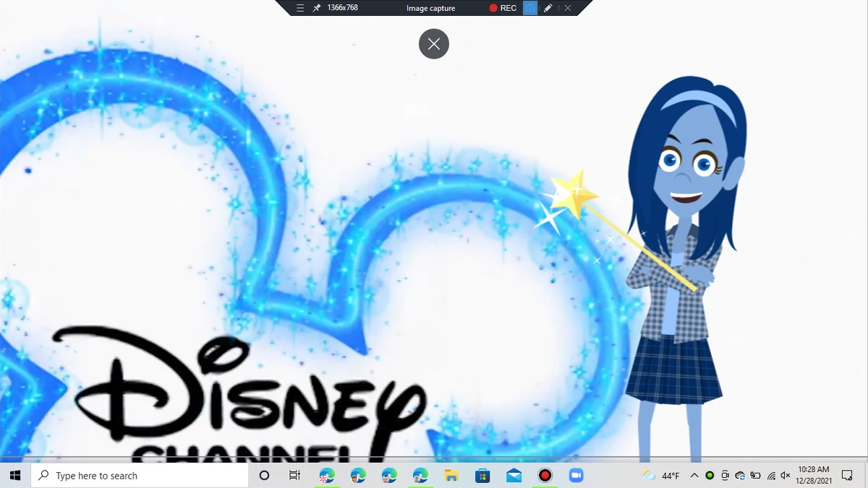Open Microsoft Store

tap(482, 475)
